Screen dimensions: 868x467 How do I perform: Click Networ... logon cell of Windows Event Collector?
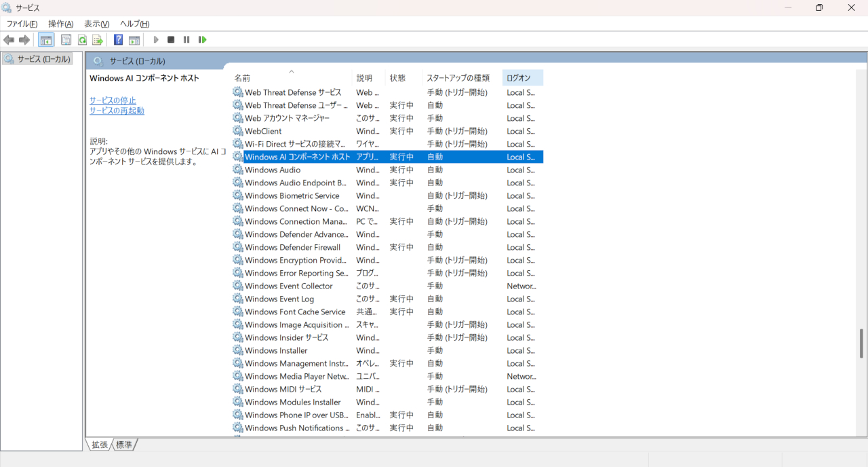[x=521, y=286]
